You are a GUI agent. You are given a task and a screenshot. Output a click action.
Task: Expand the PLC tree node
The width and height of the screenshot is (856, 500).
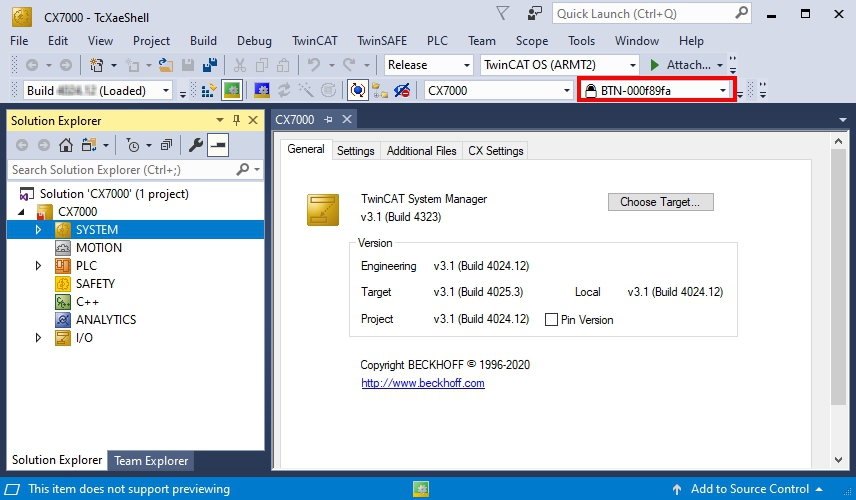pyautogui.click(x=38, y=266)
